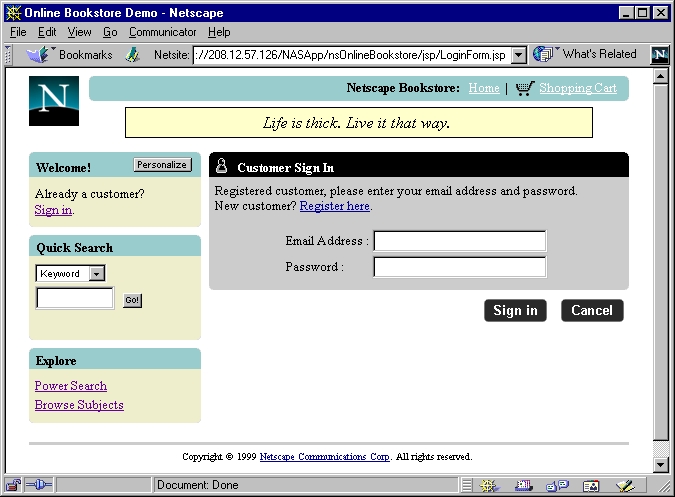This screenshot has width=675, height=497.
Task: Collapse the location toolbar using its left handle
Action: click(x=8, y=55)
